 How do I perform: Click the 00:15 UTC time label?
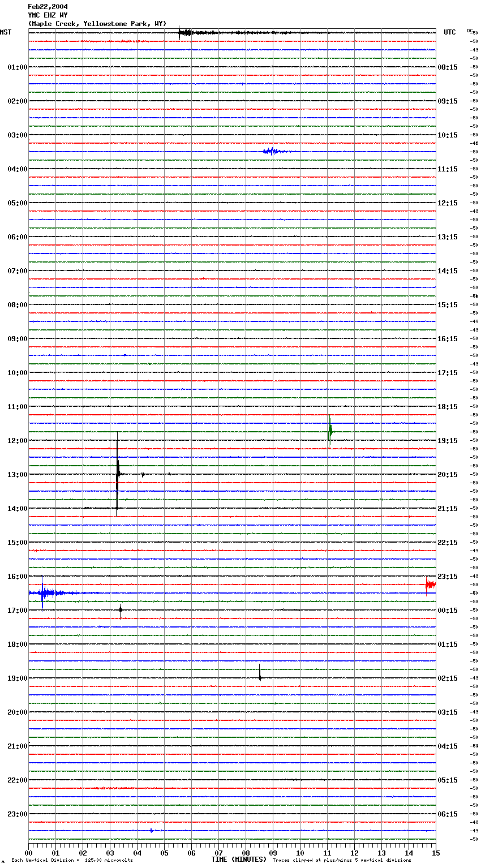(x=448, y=611)
